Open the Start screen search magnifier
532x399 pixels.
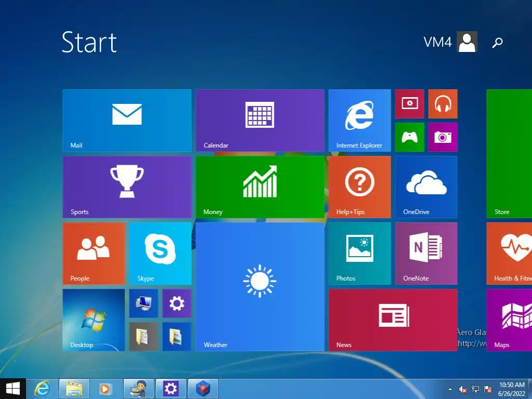(497, 43)
